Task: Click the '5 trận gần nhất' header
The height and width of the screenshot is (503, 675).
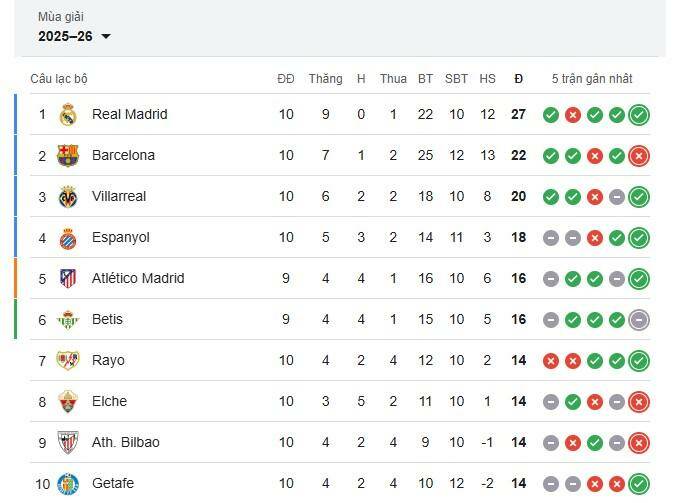Action: pos(592,79)
